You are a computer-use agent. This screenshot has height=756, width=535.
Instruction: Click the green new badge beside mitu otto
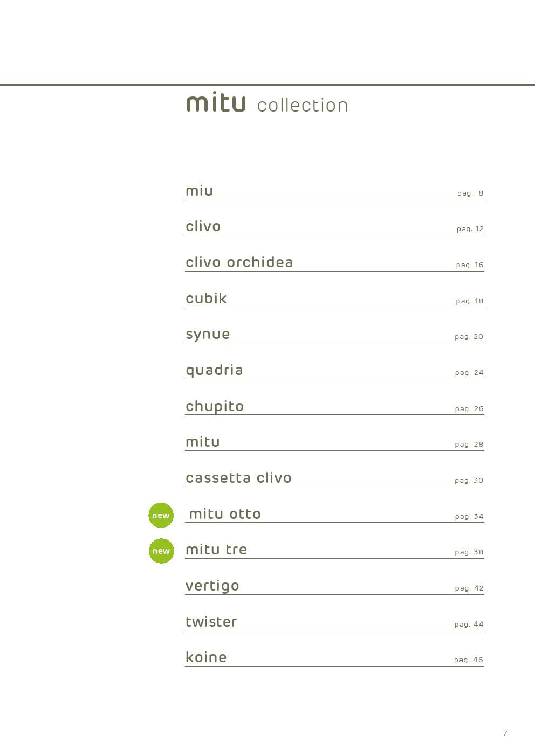[x=161, y=515]
